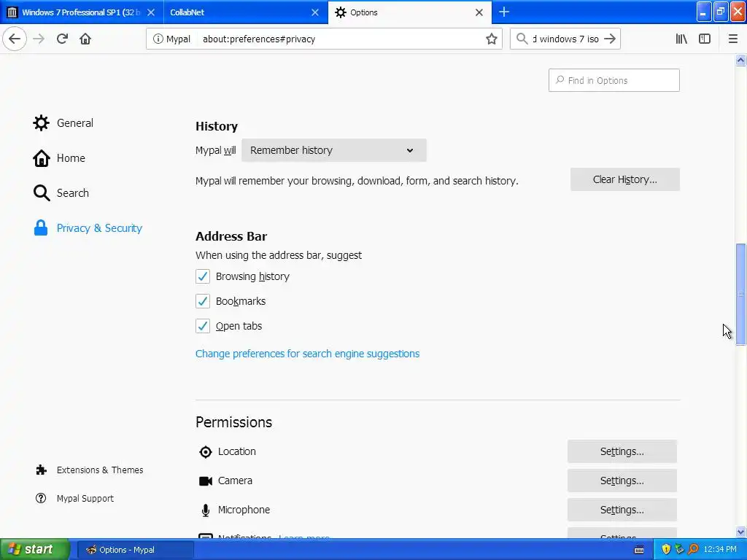Expand the Remember history dropdown
Image resolution: width=747 pixels, height=560 pixels.
[x=334, y=150]
